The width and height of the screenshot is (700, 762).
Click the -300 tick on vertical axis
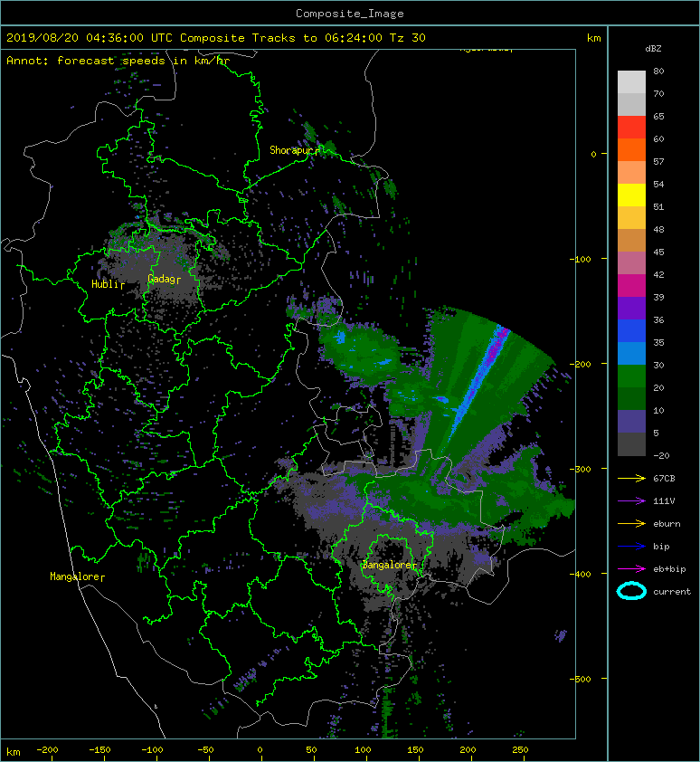(580, 469)
